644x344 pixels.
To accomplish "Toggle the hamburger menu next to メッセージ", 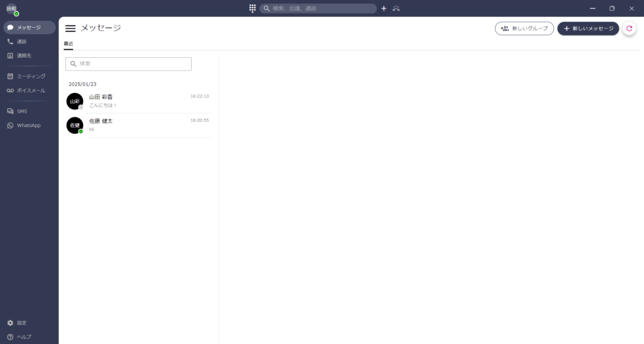I will click(70, 28).
